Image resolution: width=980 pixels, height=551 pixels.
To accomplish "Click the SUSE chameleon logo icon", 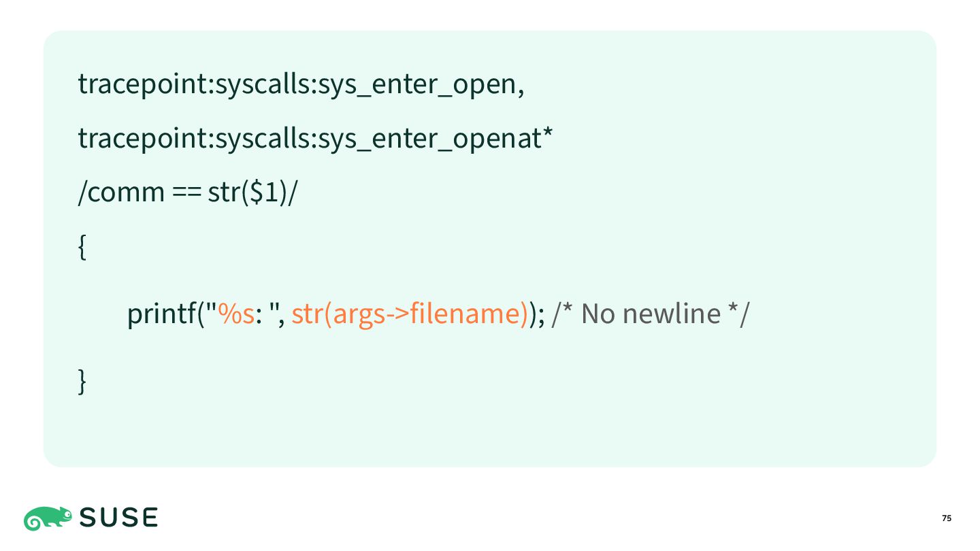I will coord(48,518).
